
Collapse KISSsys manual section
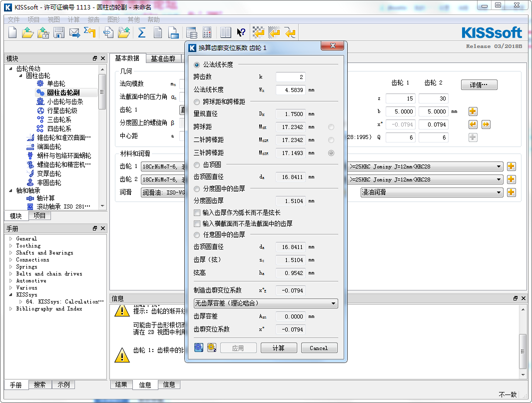pos(11,294)
